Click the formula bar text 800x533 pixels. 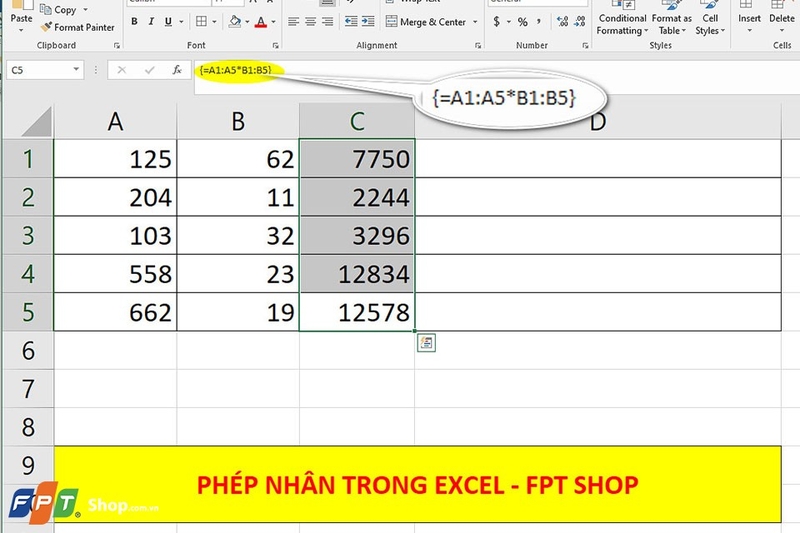tap(235, 70)
